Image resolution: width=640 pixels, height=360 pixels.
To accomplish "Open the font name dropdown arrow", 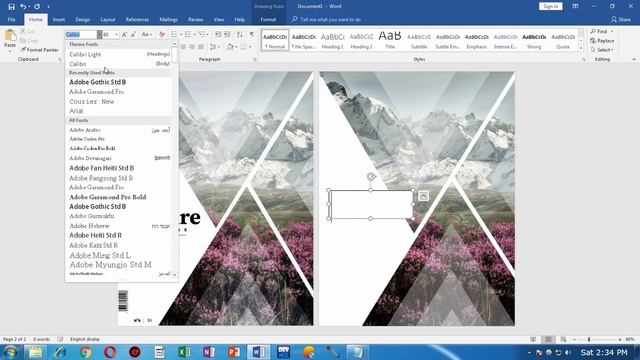I will coord(99,35).
